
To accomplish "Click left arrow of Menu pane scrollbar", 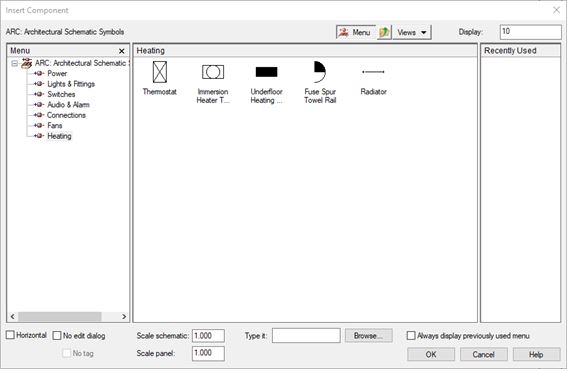I will pos(13,317).
